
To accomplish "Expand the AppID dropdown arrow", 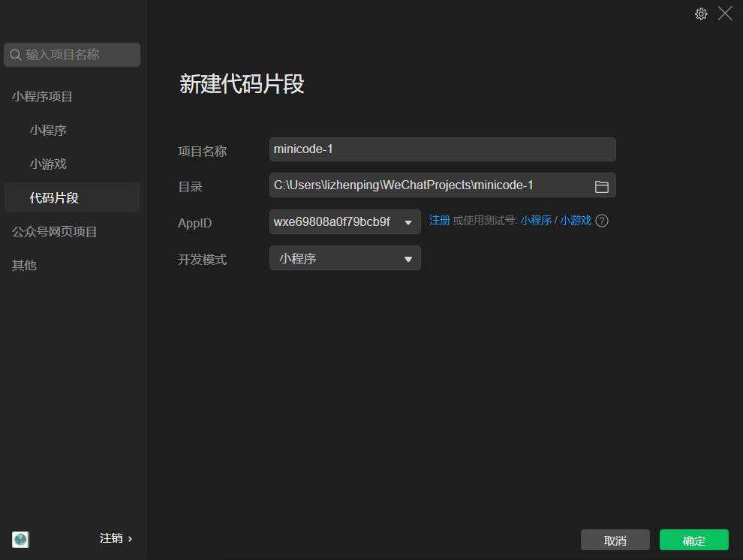I will click(x=408, y=222).
